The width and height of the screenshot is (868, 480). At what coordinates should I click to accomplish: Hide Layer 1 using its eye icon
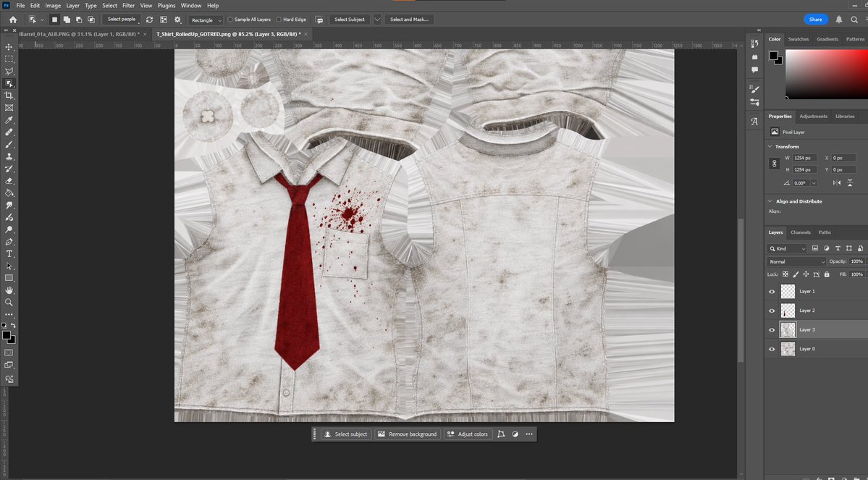pos(772,291)
